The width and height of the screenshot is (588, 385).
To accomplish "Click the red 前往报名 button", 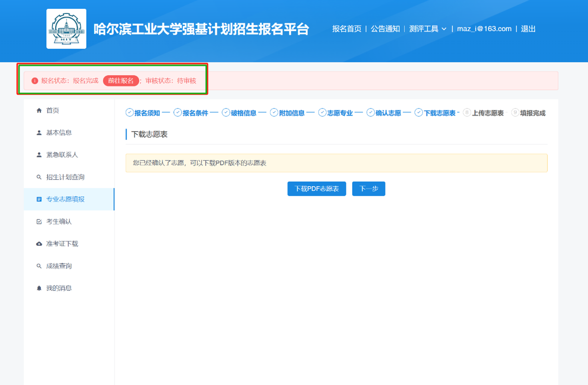I will tap(121, 81).
